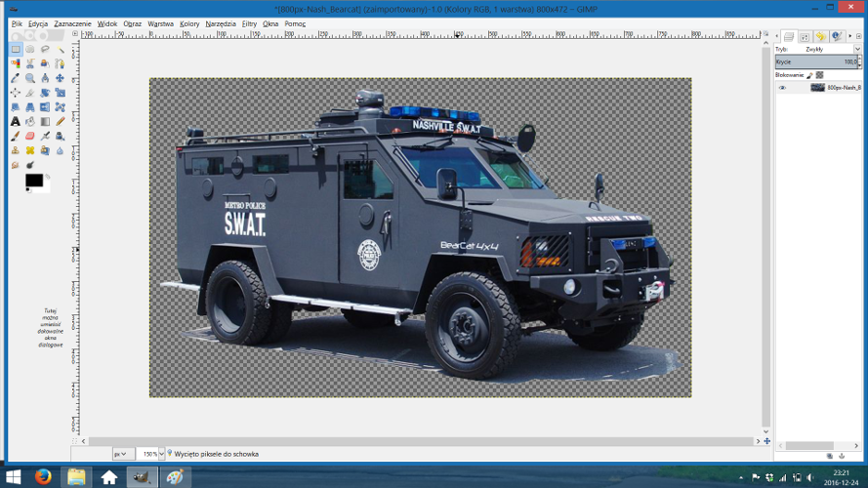Image resolution: width=868 pixels, height=488 pixels.
Task: Open Narzędzia menu
Action: point(221,23)
